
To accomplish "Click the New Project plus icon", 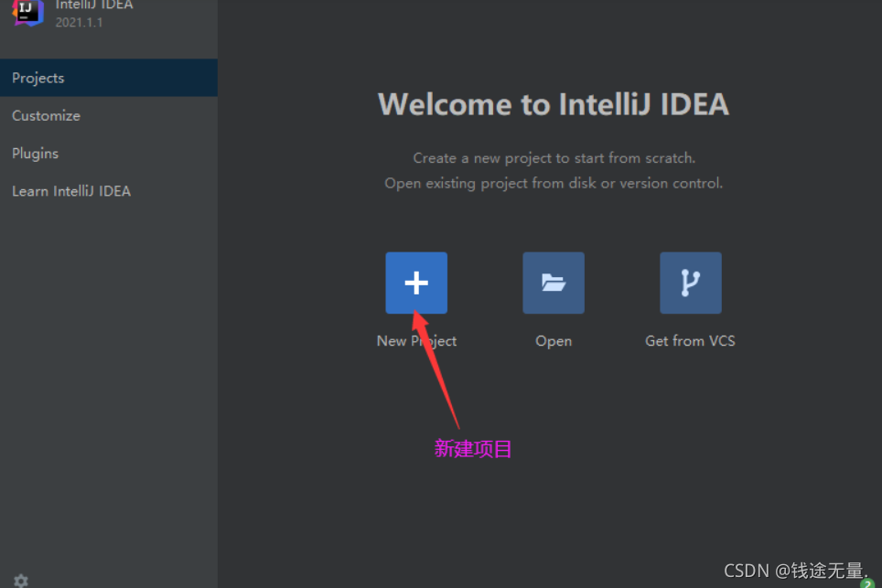I will (416, 283).
